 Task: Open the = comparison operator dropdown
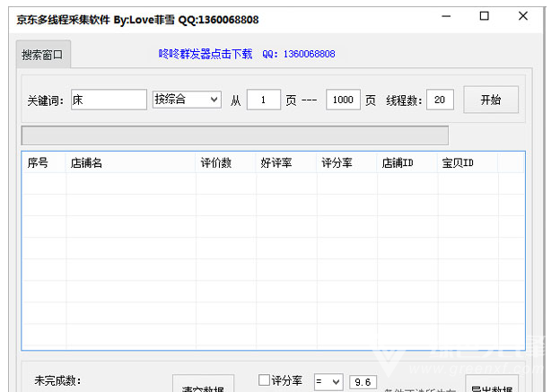(328, 382)
